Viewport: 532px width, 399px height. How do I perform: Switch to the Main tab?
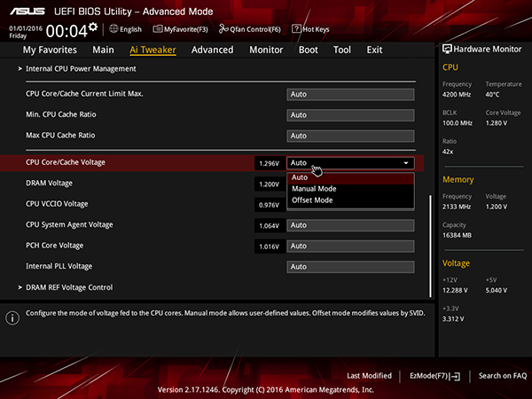point(103,50)
